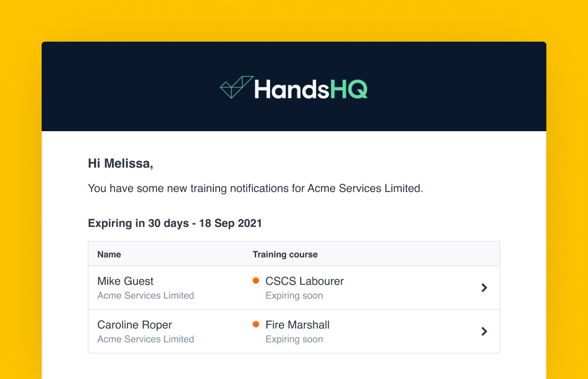Click Expiring soon under CSCS Labourer
588x379 pixels.
294,296
